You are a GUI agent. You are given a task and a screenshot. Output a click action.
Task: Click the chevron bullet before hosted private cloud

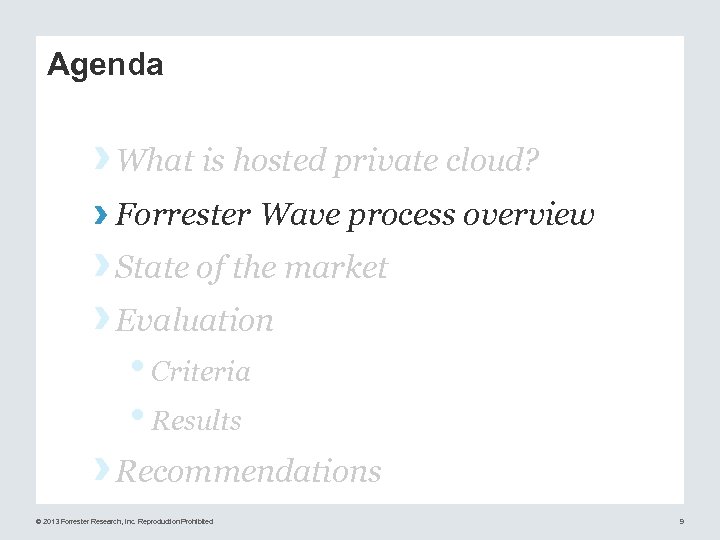tap(101, 157)
